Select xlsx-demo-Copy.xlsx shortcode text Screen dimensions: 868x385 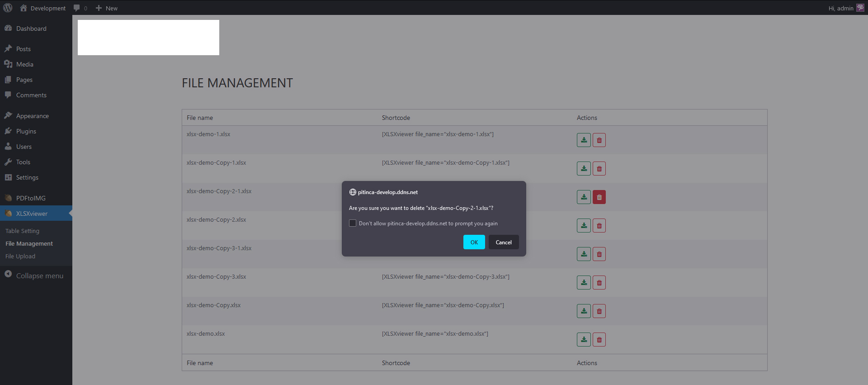pos(443,305)
